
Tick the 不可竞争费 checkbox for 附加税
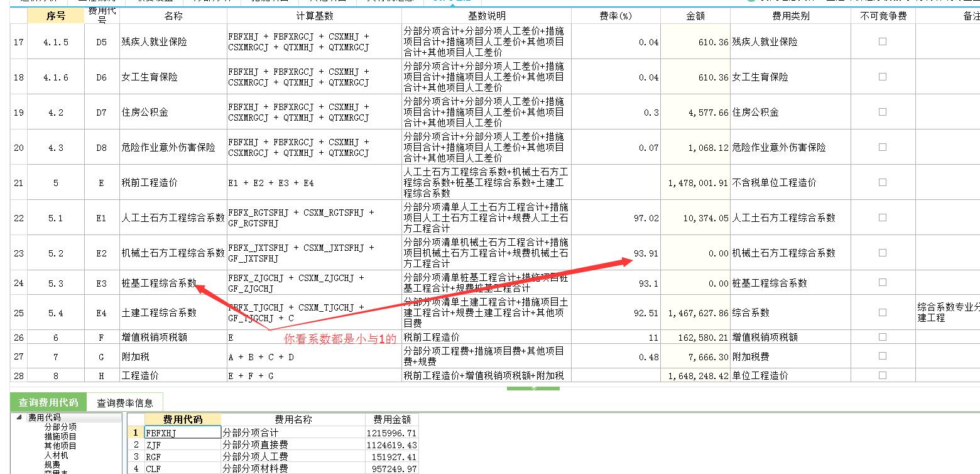click(x=883, y=356)
